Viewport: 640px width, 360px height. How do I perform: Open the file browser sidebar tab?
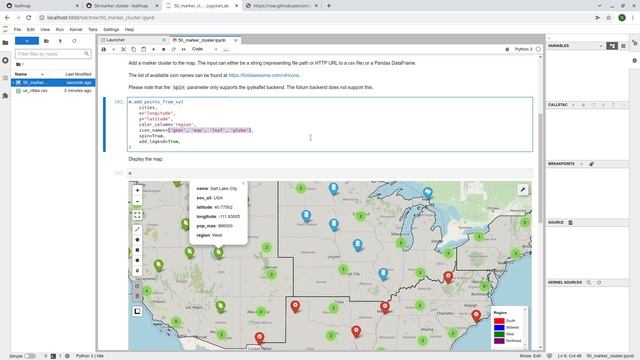coord(5,42)
